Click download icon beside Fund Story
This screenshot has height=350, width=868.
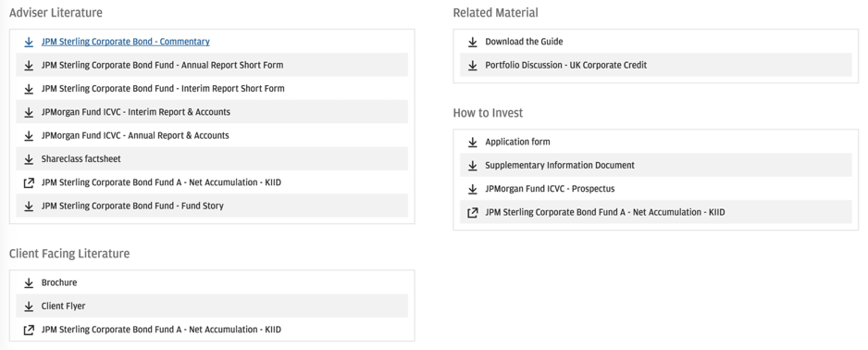tap(29, 206)
